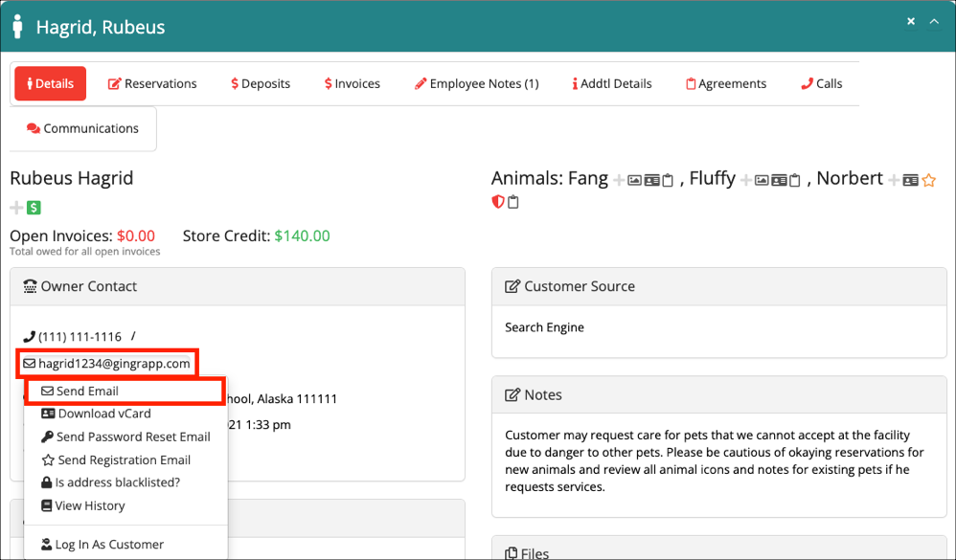956x560 pixels.
Task: Click the hagrid1234@gingrapp.com email address
Action: 114,364
